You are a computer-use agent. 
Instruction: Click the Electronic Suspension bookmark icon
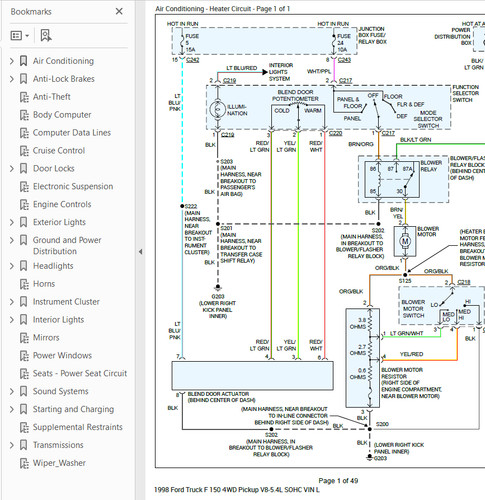click(x=24, y=186)
